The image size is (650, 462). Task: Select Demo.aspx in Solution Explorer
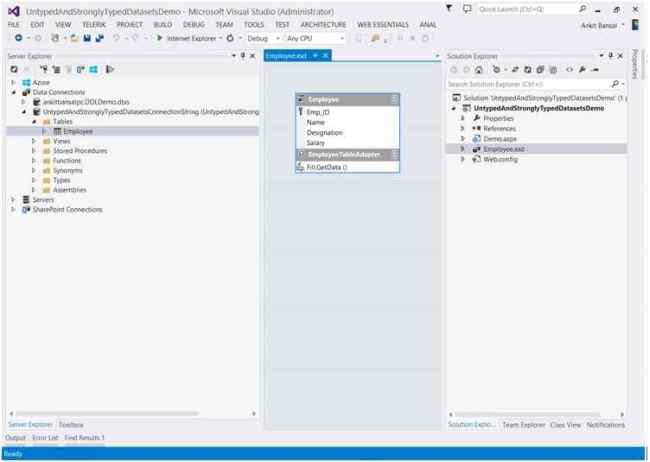[x=500, y=139]
